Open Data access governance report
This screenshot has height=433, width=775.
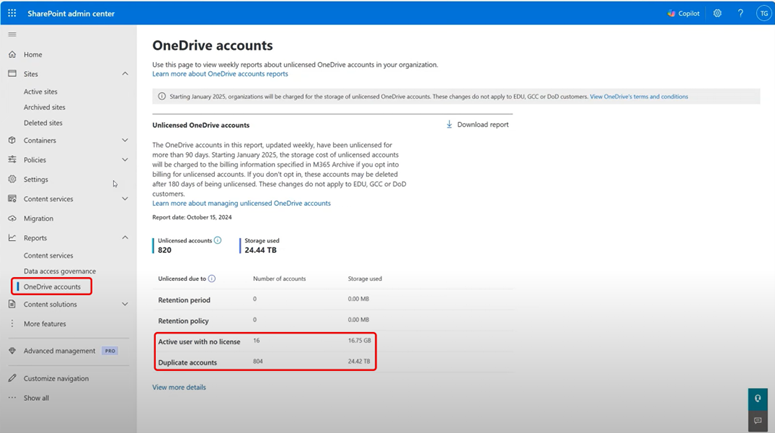click(x=60, y=271)
